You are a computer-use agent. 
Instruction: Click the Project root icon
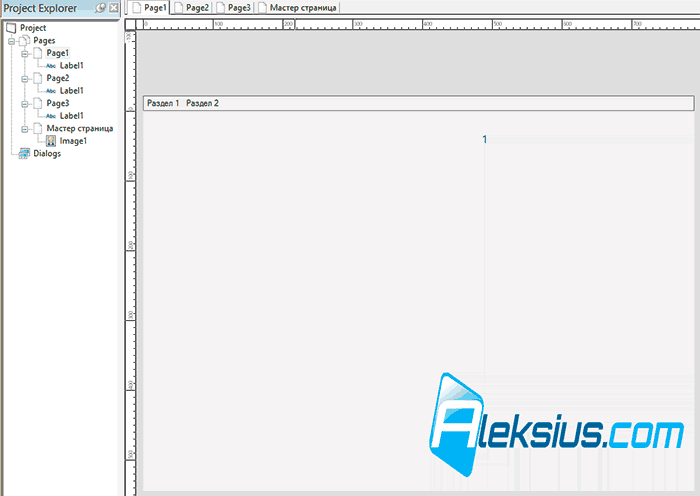tap(11, 28)
